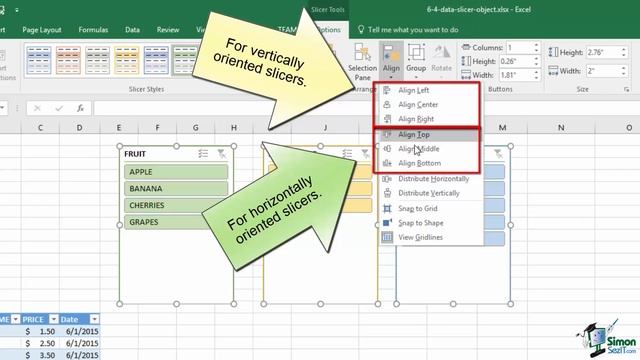This screenshot has height=360, width=640.
Task: Click the Rotate button in the ribbon
Action: tap(441, 62)
